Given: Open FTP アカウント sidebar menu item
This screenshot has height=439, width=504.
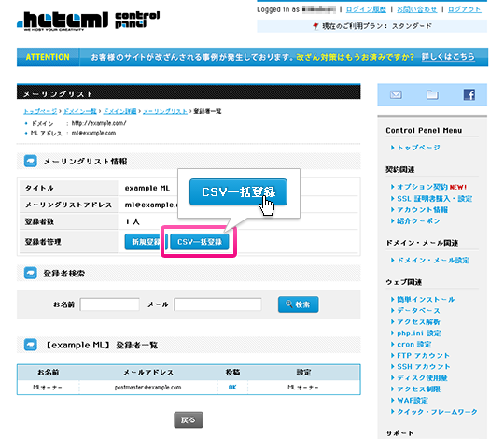Looking at the screenshot, I should 423,355.
